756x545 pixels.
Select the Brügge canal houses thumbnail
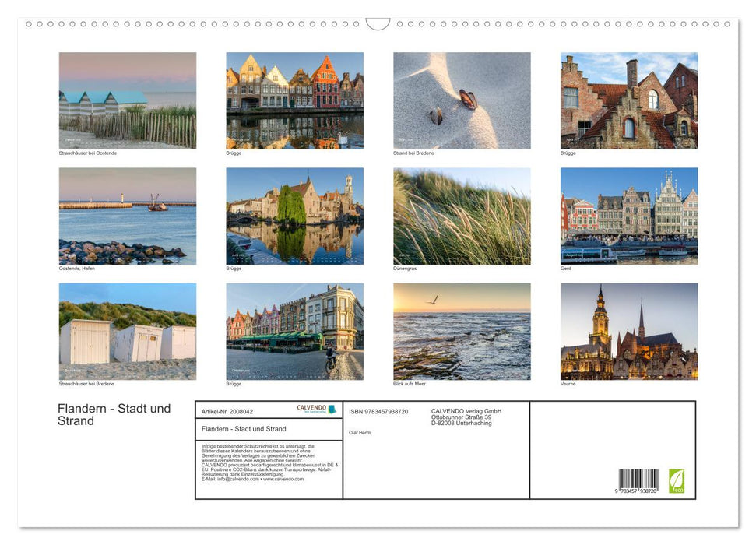tap(295, 100)
